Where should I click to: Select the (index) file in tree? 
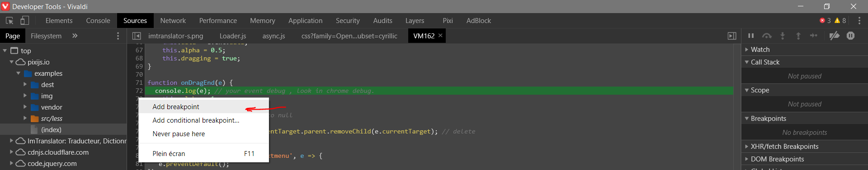51,130
